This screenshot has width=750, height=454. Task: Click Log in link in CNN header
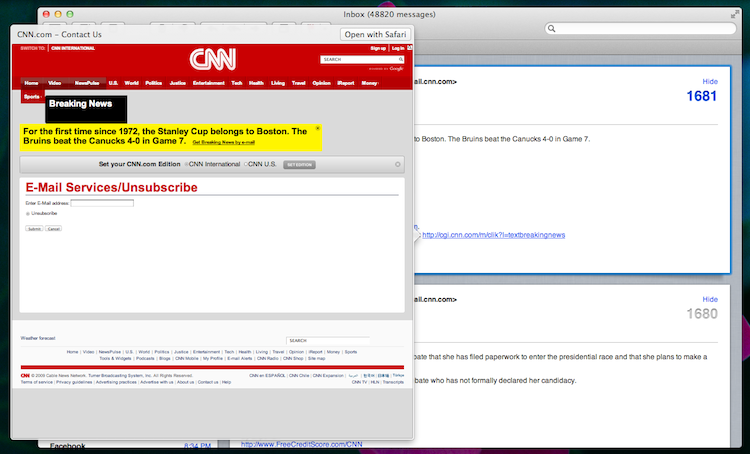coord(398,48)
